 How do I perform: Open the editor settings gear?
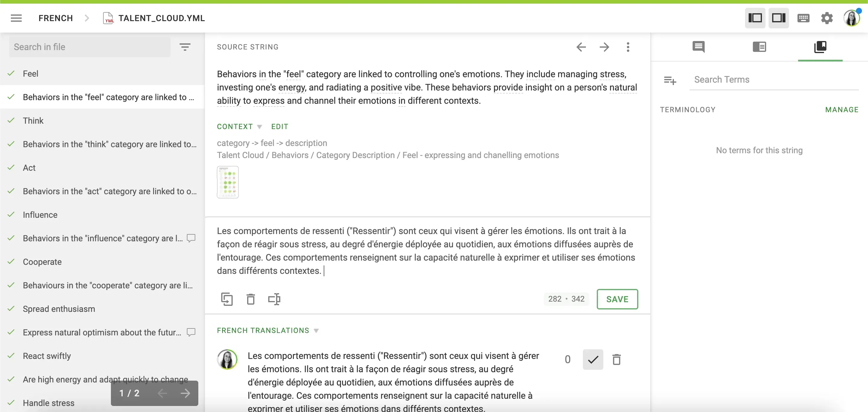click(x=826, y=18)
